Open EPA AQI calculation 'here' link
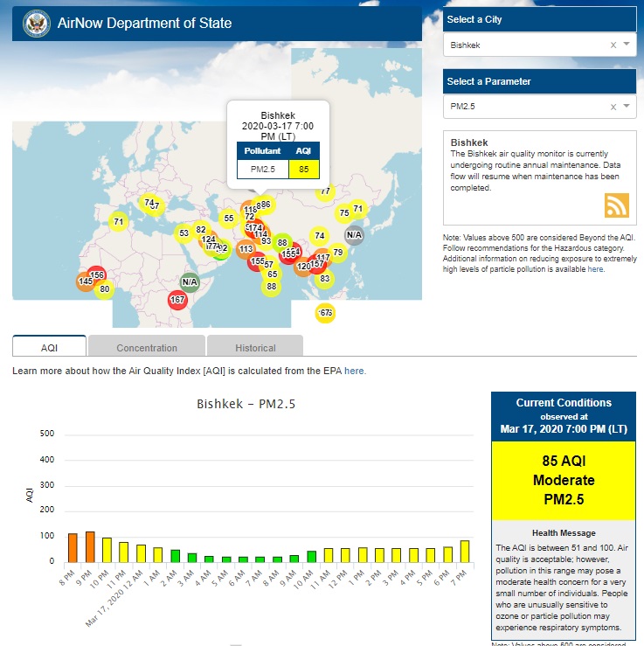Screen dimensions: 644x646 pyautogui.click(x=355, y=371)
